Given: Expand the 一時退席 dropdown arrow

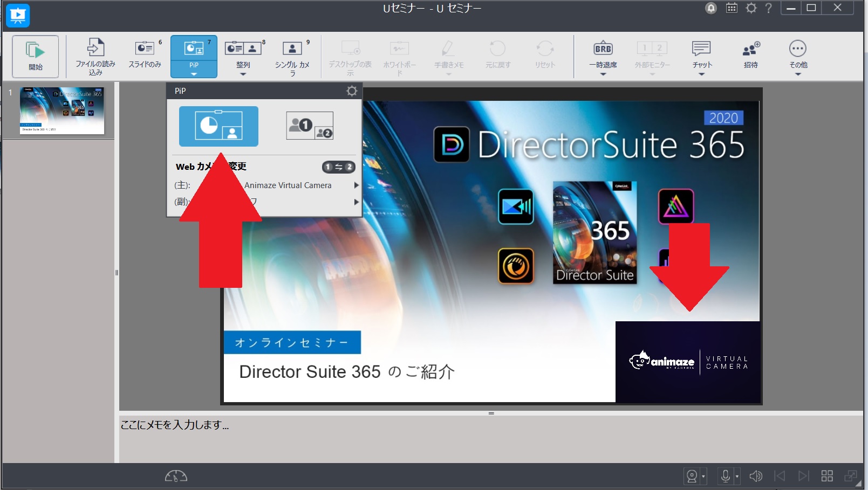Looking at the screenshot, I should (x=603, y=74).
